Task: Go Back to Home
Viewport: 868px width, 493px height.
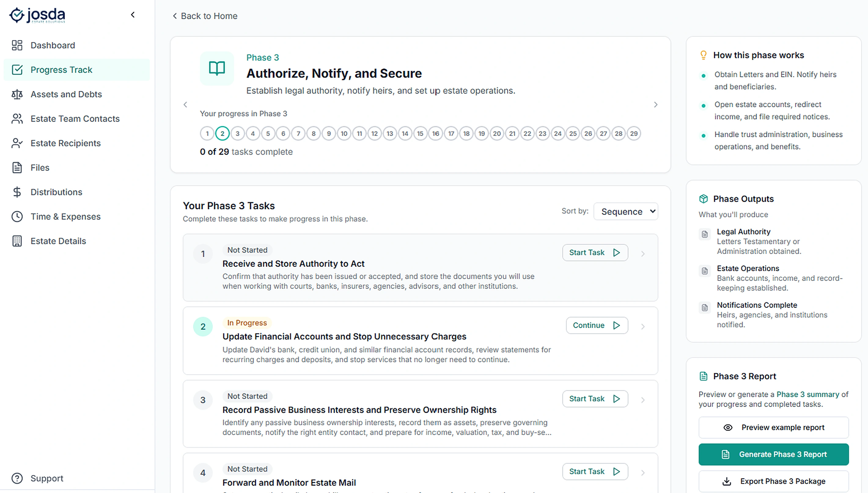Action: tap(205, 16)
